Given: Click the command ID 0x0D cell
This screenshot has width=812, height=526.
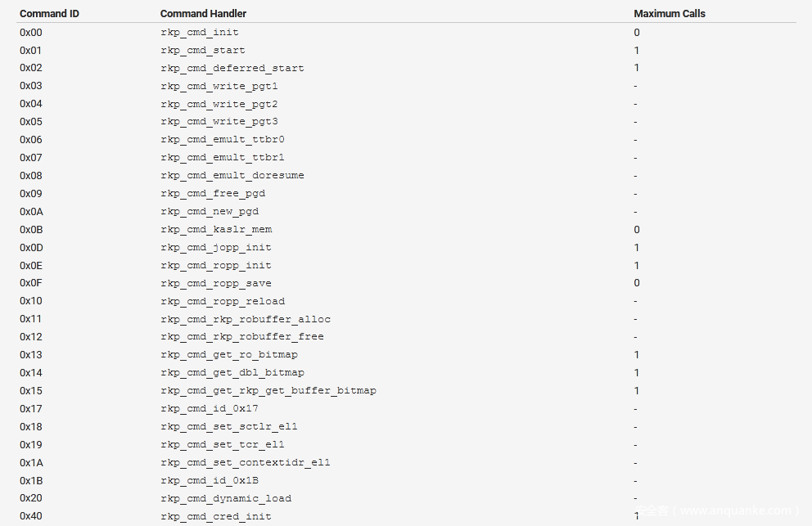Looking at the screenshot, I should [31, 248].
